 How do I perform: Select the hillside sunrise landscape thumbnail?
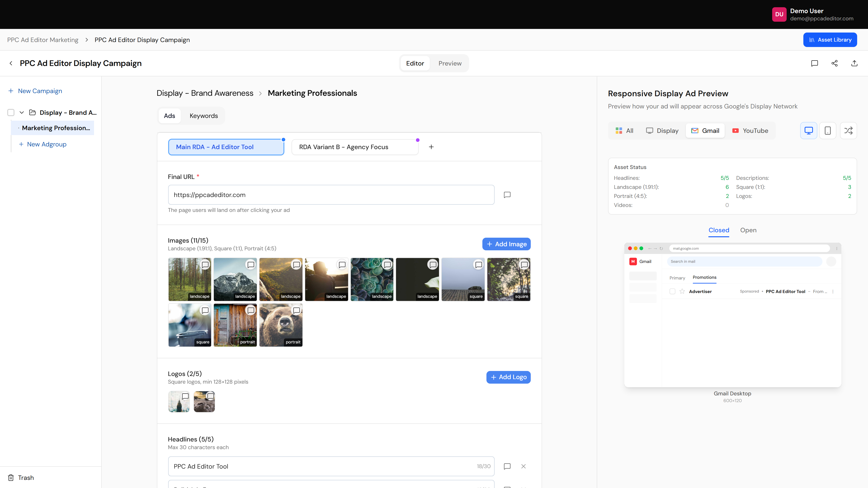pos(281,279)
